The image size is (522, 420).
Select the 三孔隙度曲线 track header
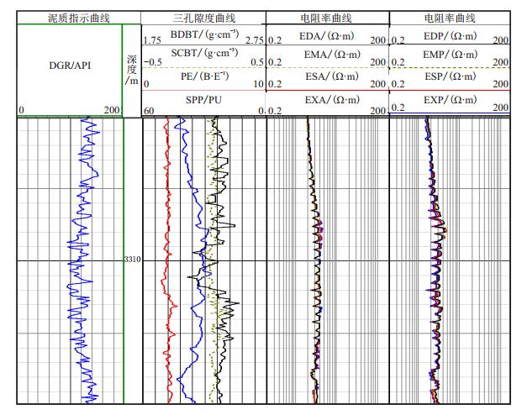(203, 18)
